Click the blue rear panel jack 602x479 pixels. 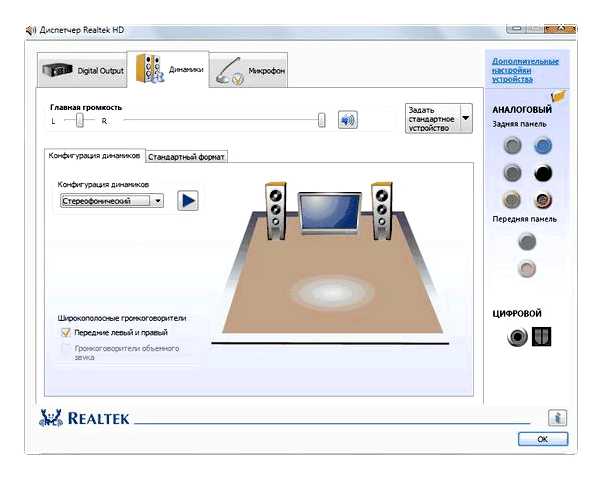(543, 145)
